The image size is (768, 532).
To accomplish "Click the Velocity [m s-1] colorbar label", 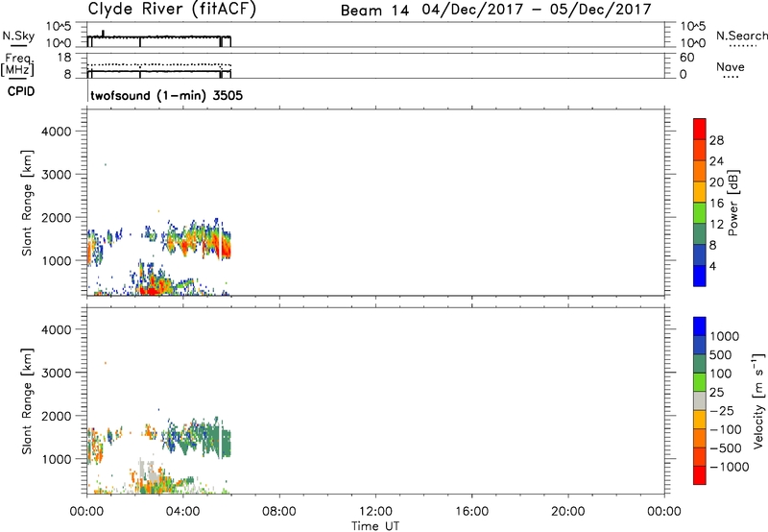I will point(758,401).
